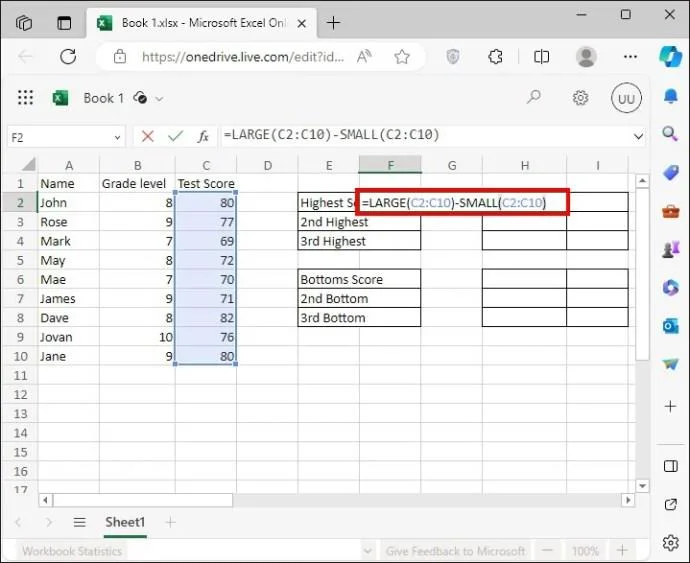The height and width of the screenshot is (563, 690).
Task: Open the sidebar Outlook icon
Action: click(671, 326)
